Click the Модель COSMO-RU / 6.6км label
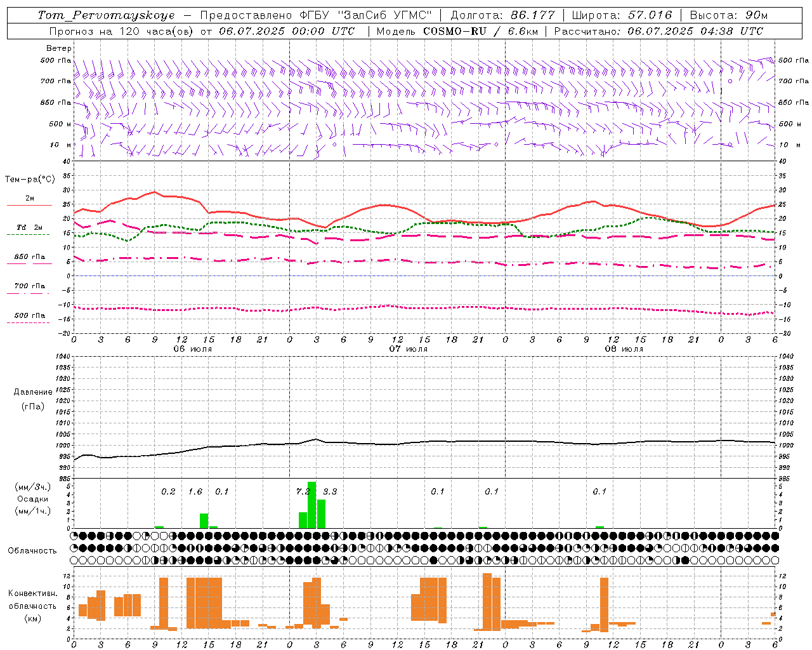 (457, 31)
